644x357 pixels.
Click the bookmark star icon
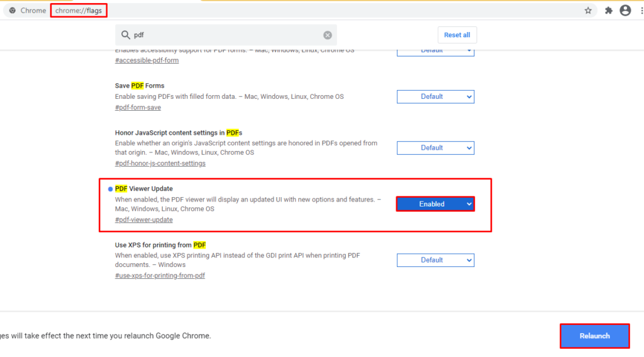click(x=588, y=11)
